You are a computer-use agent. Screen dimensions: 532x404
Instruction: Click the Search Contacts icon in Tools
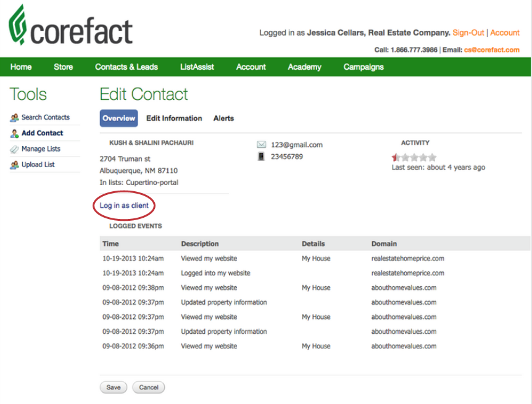pos(14,118)
